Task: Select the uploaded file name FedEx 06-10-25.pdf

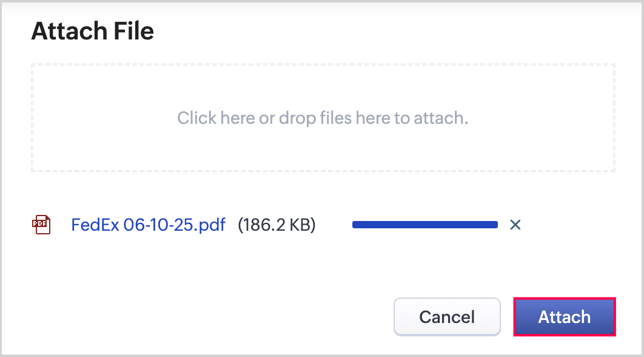Action: tap(148, 225)
